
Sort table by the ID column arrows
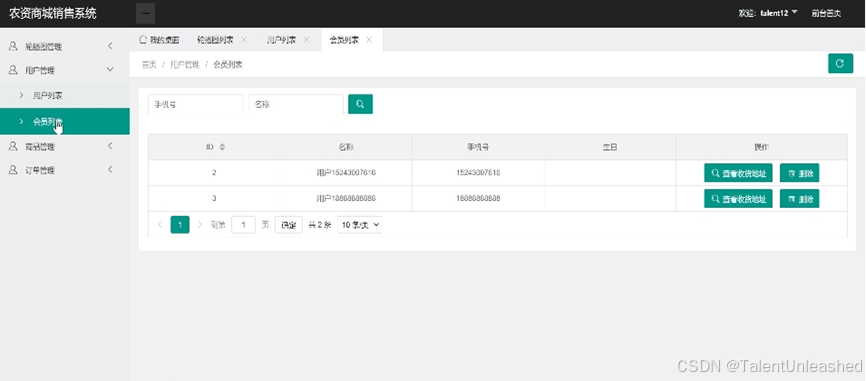click(x=222, y=147)
